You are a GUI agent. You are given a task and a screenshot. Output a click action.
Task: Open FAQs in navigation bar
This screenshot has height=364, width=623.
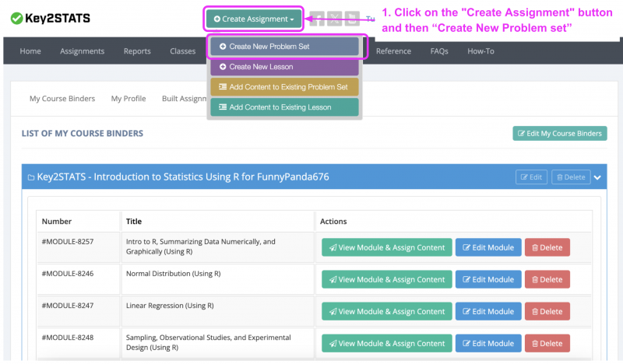(439, 51)
